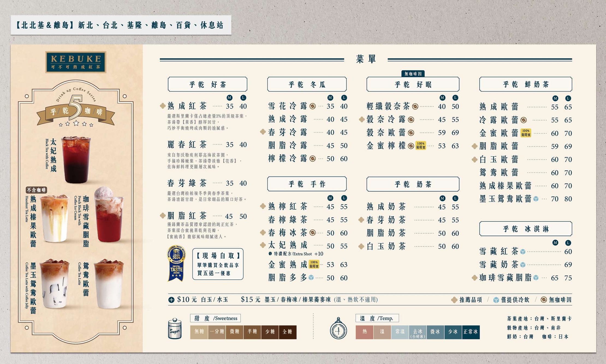
Task: Click the ice cube icon beside 雪藏紅茶
Action: [x=523, y=252]
